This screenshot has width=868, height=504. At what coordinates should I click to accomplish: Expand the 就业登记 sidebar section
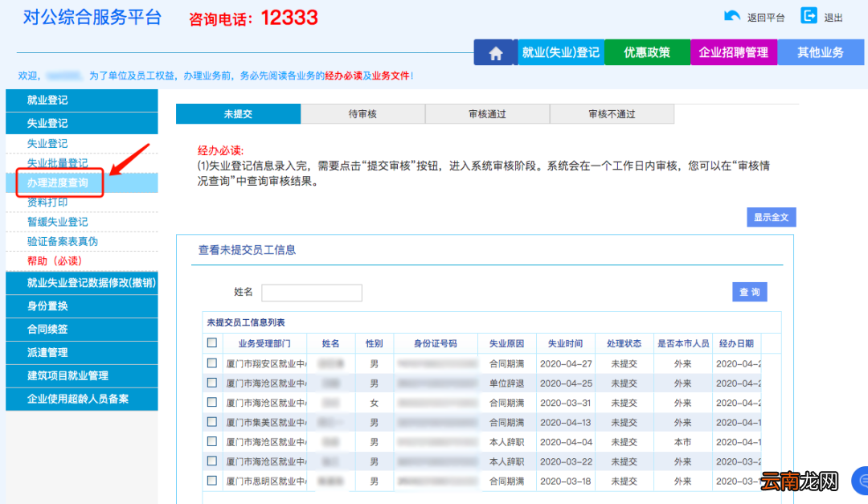click(x=82, y=100)
